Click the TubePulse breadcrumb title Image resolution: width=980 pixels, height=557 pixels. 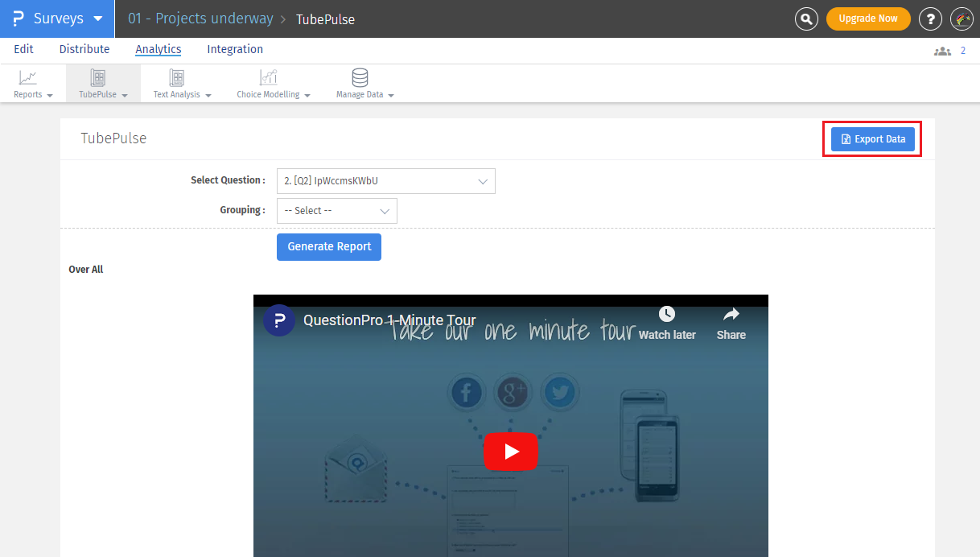[325, 19]
